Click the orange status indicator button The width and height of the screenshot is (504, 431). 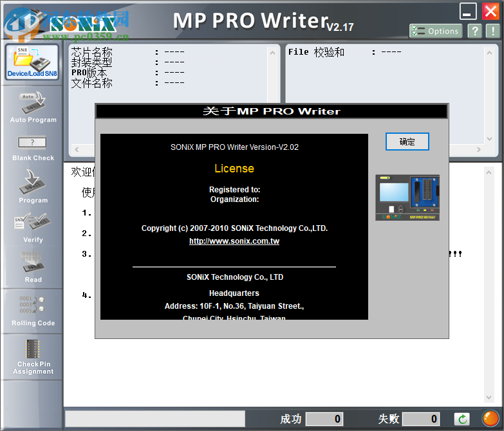click(x=490, y=419)
